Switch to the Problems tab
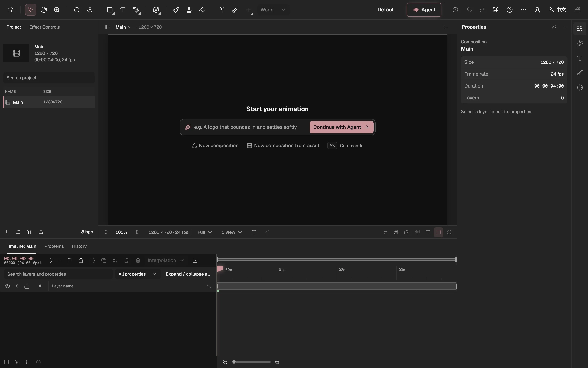Viewport: 588px width, 368px height. (54, 246)
